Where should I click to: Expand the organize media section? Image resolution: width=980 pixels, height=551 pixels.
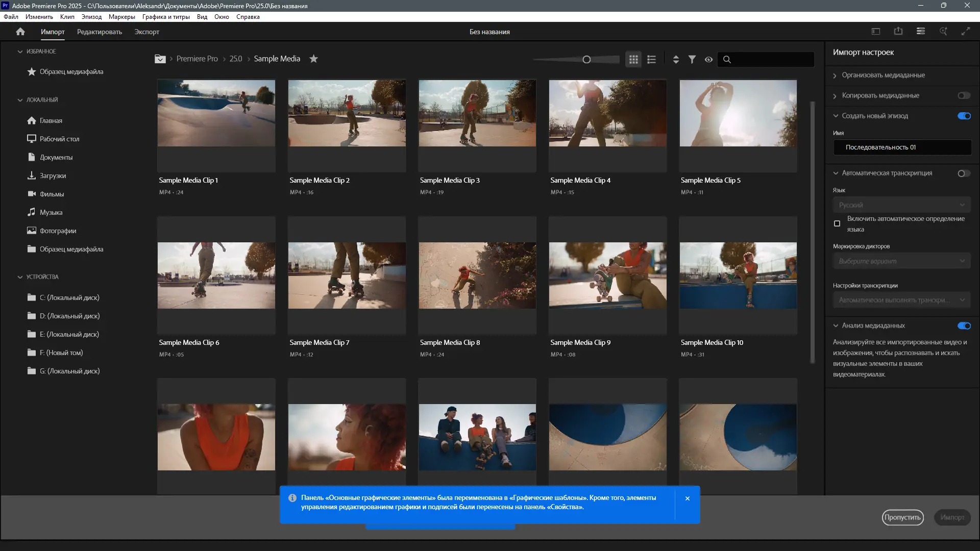pyautogui.click(x=835, y=76)
